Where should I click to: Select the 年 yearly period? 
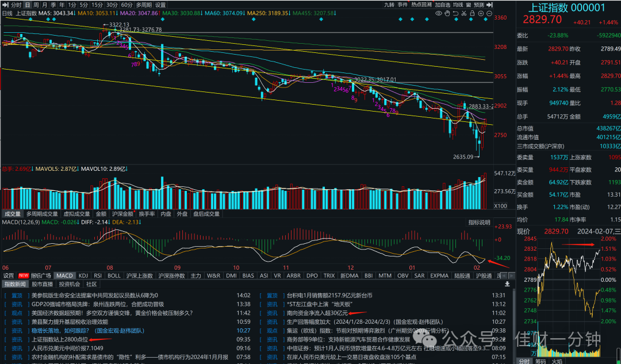click(62, 5)
